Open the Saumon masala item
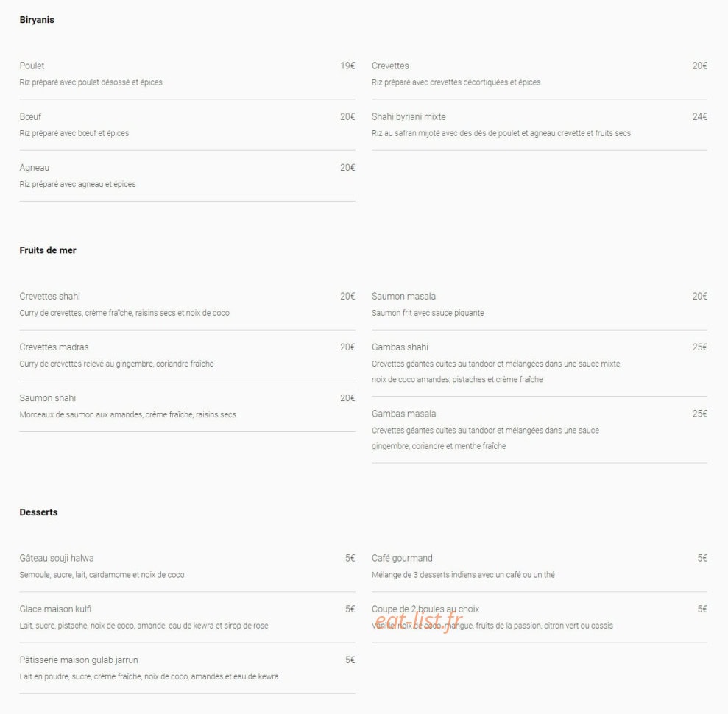 539,305
